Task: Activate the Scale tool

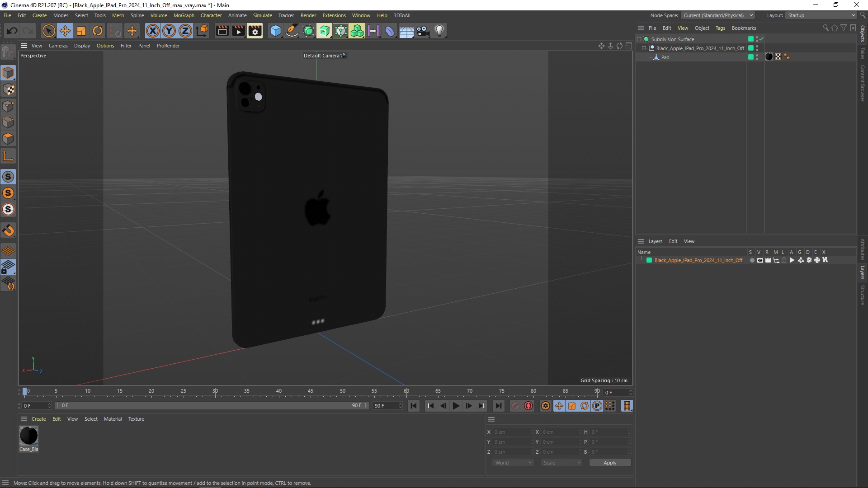Action: (81, 31)
